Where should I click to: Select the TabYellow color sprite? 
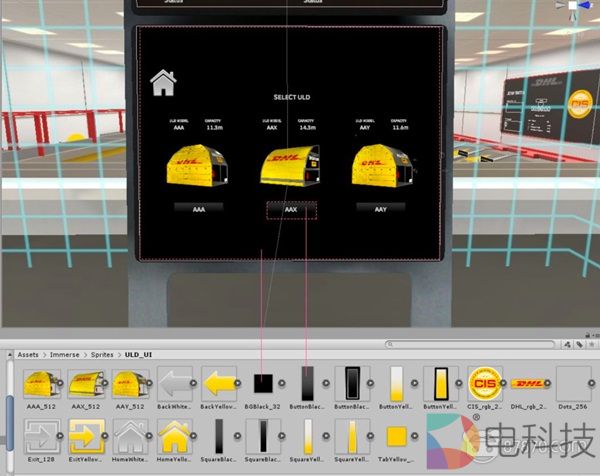(x=398, y=436)
